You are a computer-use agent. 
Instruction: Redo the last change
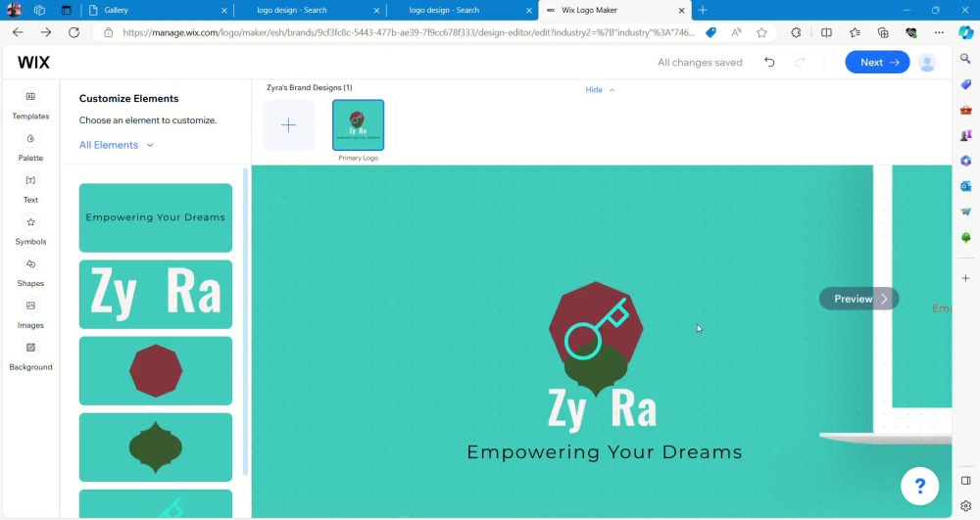(800, 62)
